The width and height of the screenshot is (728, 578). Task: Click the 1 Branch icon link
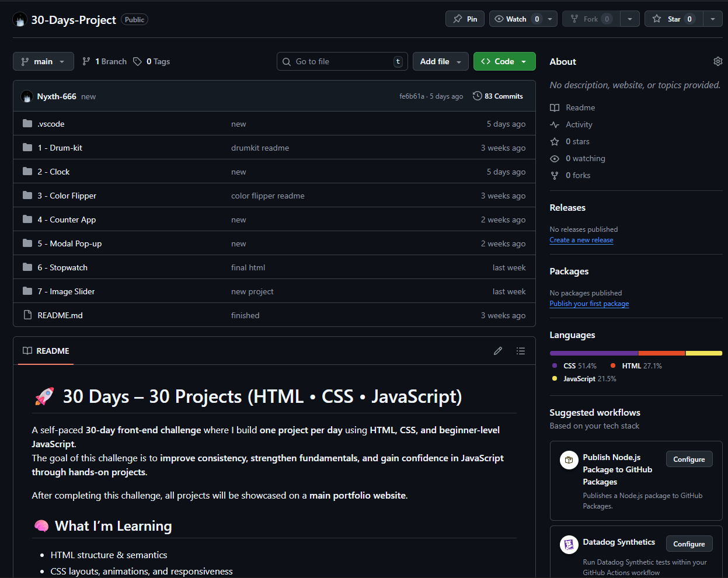click(86, 61)
